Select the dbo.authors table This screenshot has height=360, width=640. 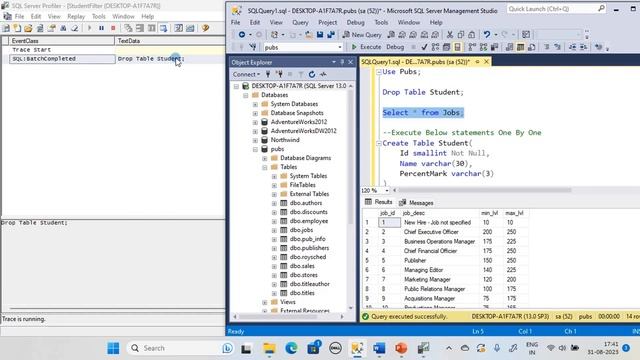pos(306,203)
